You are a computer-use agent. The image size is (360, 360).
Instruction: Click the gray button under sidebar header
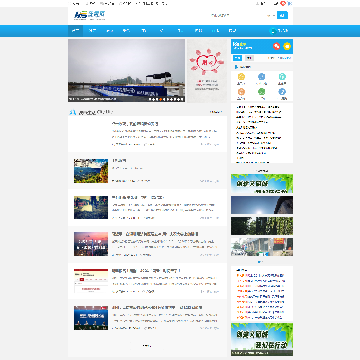click(x=249, y=58)
